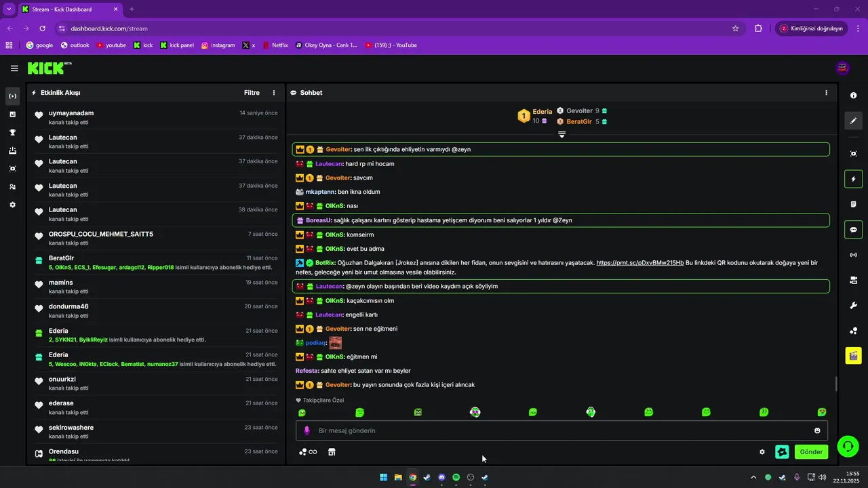
Task: Click the broadcast signal icon in the right sidebar
Action: [x=854, y=255]
